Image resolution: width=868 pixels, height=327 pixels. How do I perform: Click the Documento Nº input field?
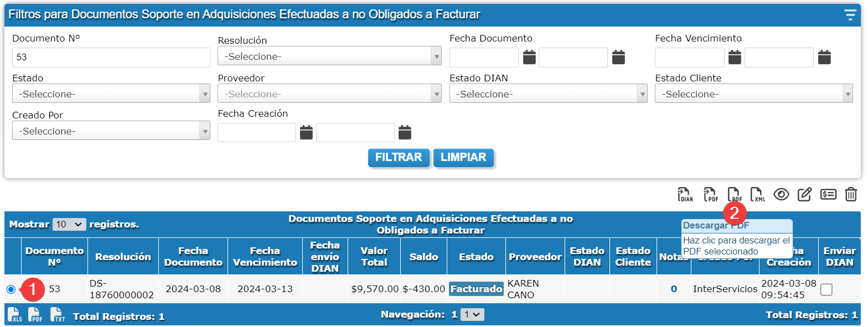[111, 58]
